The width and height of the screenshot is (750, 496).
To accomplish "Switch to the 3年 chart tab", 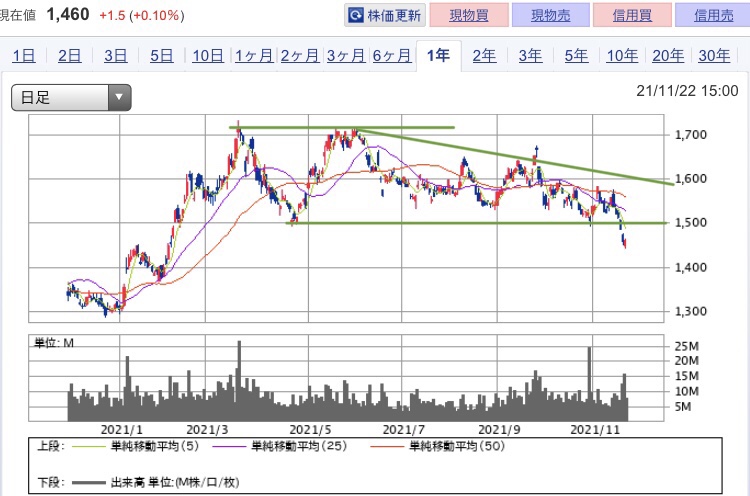I will pos(530,56).
